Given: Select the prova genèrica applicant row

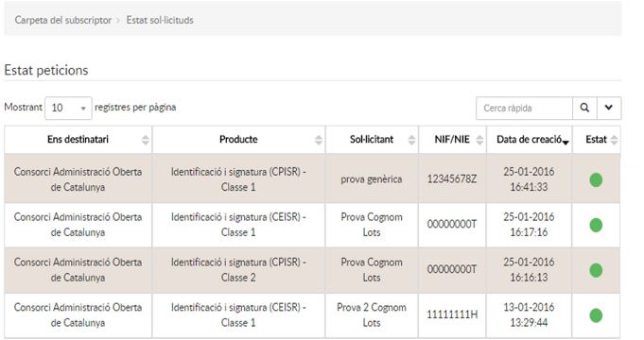Looking at the screenshot, I should pyautogui.click(x=312, y=178).
